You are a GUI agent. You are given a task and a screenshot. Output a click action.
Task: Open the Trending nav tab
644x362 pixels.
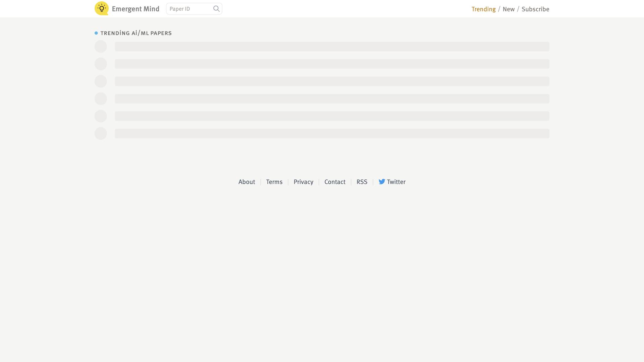click(x=483, y=9)
